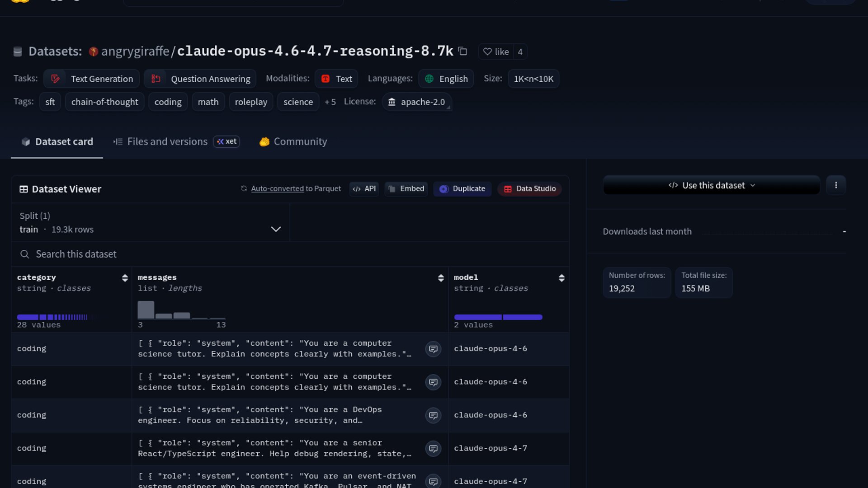Viewport: 868px width, 488px height.
Task: Open the Auto-converted link
Action: pyautogui.click(x=277, y=188)
